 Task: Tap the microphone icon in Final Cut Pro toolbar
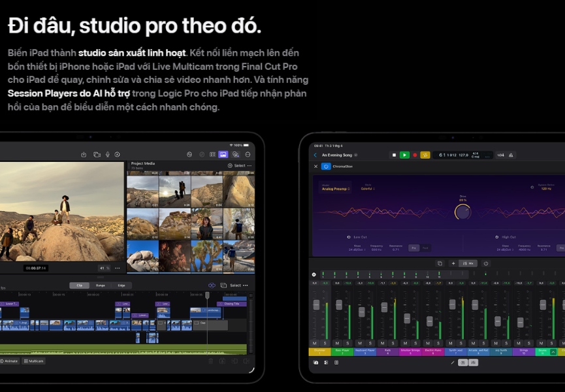click(107, 154)
